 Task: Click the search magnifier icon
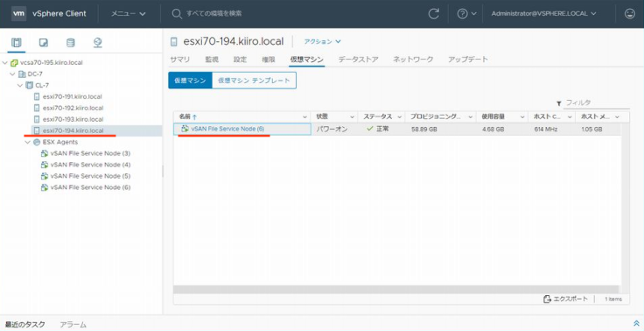[177, 13]
